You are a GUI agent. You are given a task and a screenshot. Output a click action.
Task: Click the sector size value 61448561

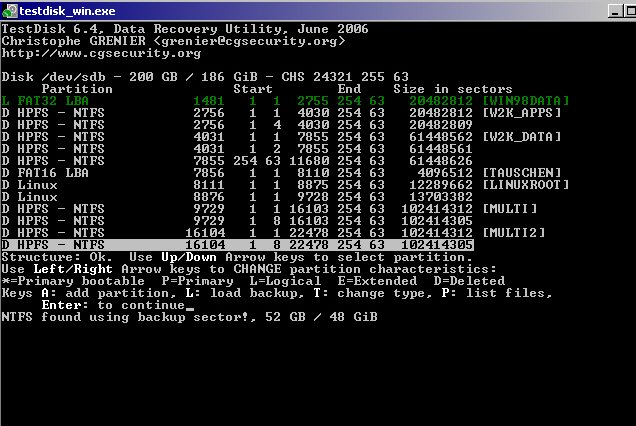pos(441,149)
